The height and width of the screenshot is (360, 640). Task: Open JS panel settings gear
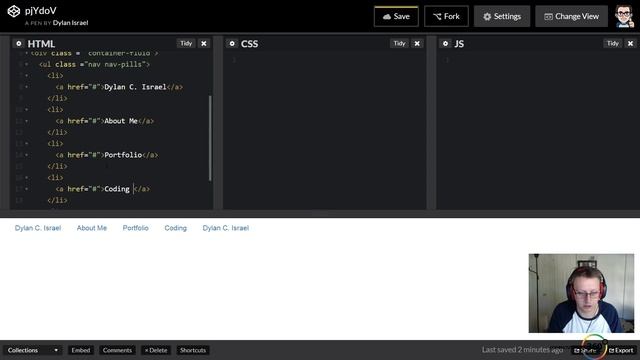coord(445,43)
